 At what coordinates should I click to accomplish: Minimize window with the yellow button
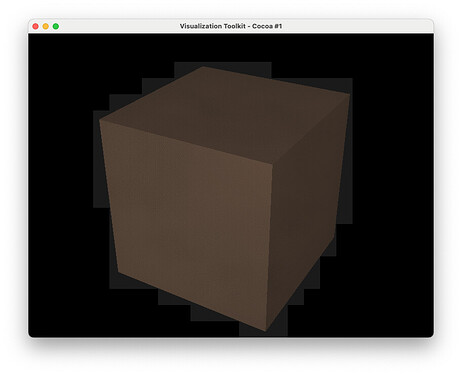46,26
